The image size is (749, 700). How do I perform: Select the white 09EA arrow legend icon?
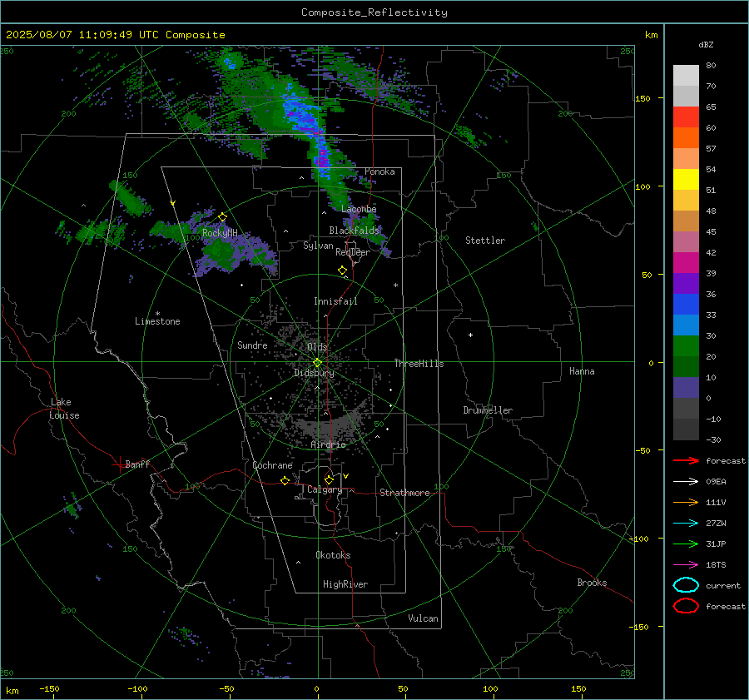(x=686, y=481)
